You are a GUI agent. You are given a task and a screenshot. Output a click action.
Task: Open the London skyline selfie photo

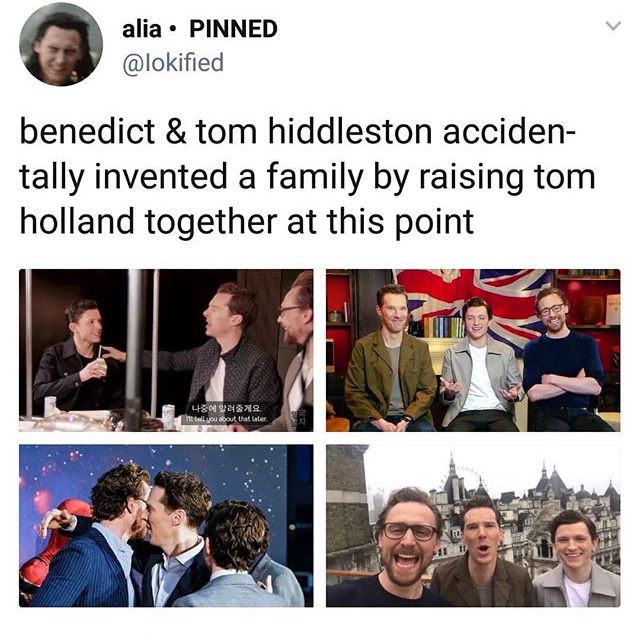(x=473, y=526)
